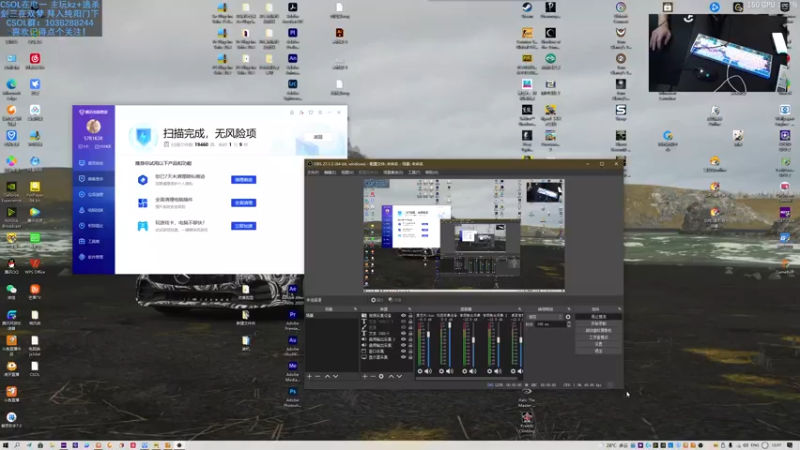Open 首页体检 in PC Manager sidebar
Screen dimensions: 800x450
(x=93, y=163)
